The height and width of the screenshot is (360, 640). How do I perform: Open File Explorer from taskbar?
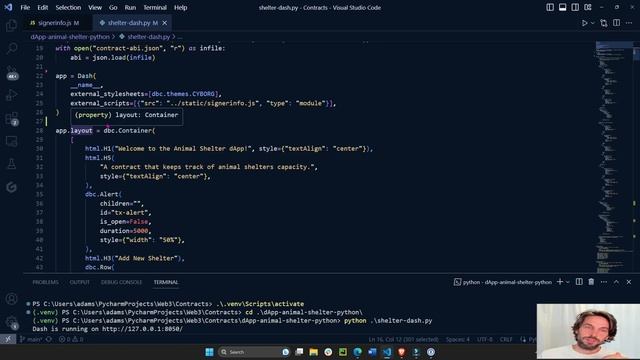(313, 352)
